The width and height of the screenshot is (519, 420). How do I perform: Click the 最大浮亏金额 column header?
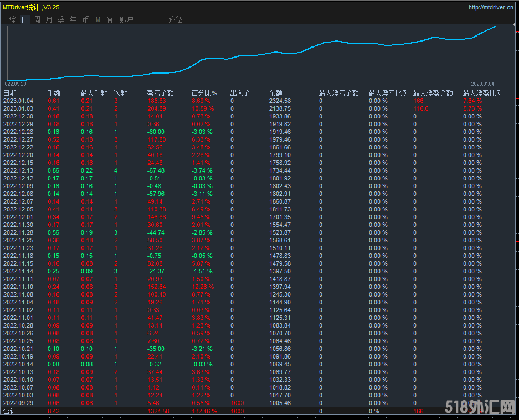339,94
